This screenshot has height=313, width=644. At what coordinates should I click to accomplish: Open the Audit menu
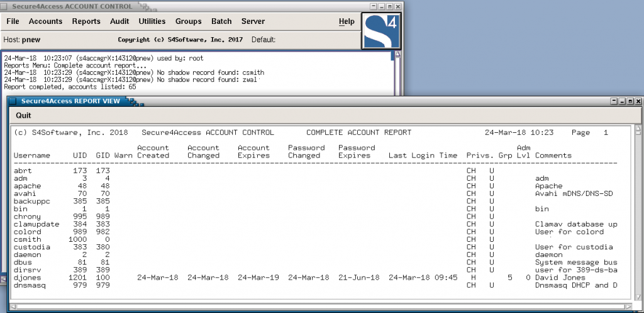[x=119, y=21]
